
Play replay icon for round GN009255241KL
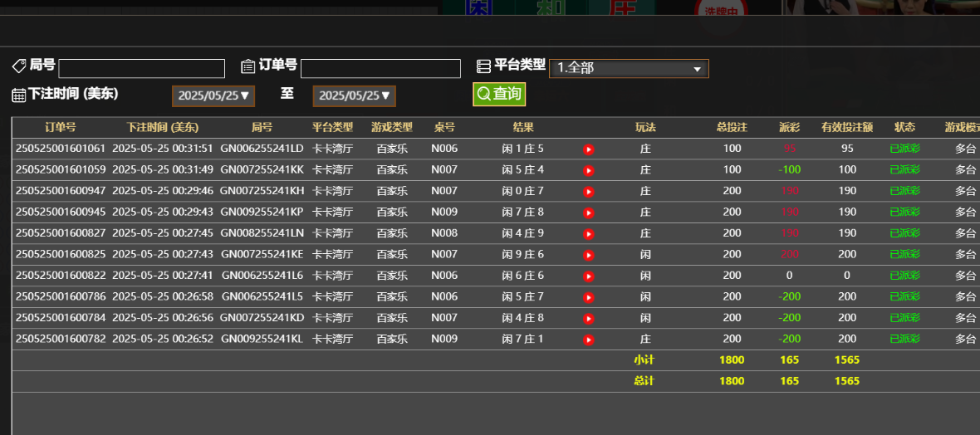coord(588,340)
